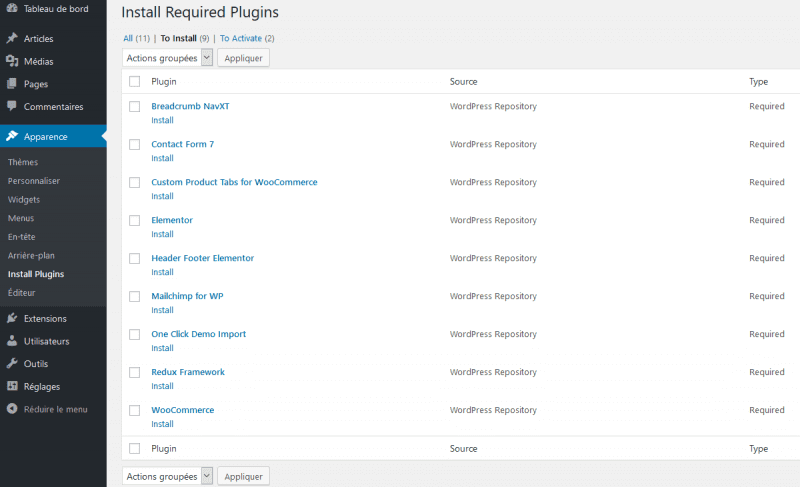
Task: Open the WooCommerce plugin link
Action: coord(183,410)
